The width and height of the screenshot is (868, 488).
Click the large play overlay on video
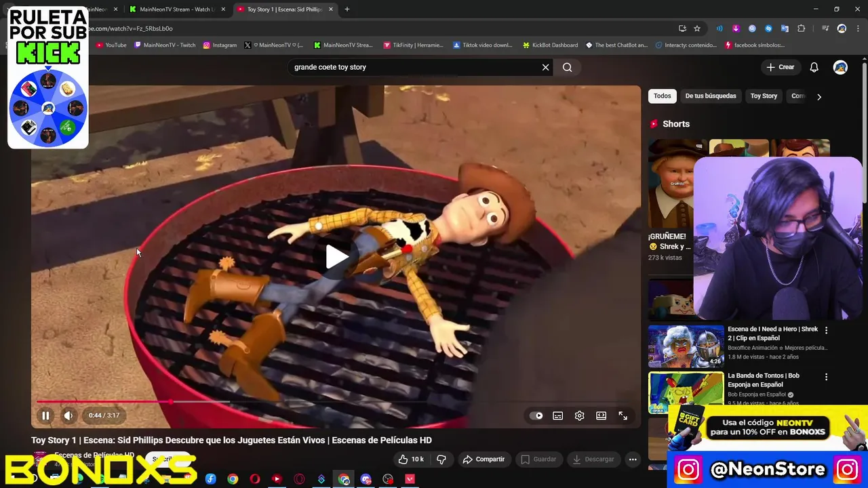[x=336, y=257]
